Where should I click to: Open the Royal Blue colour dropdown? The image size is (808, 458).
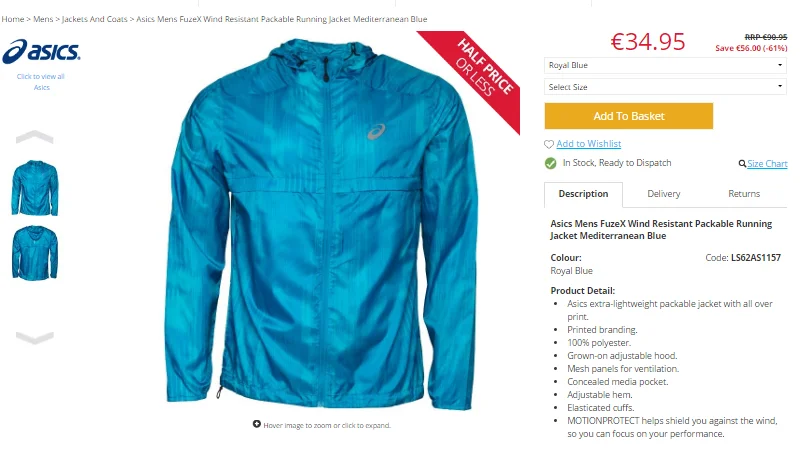coord(665,65)
